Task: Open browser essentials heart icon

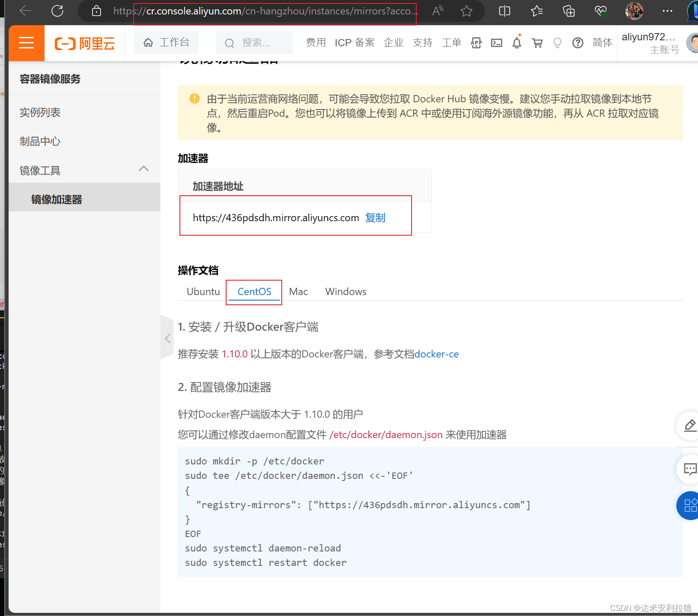Action: 601,11
